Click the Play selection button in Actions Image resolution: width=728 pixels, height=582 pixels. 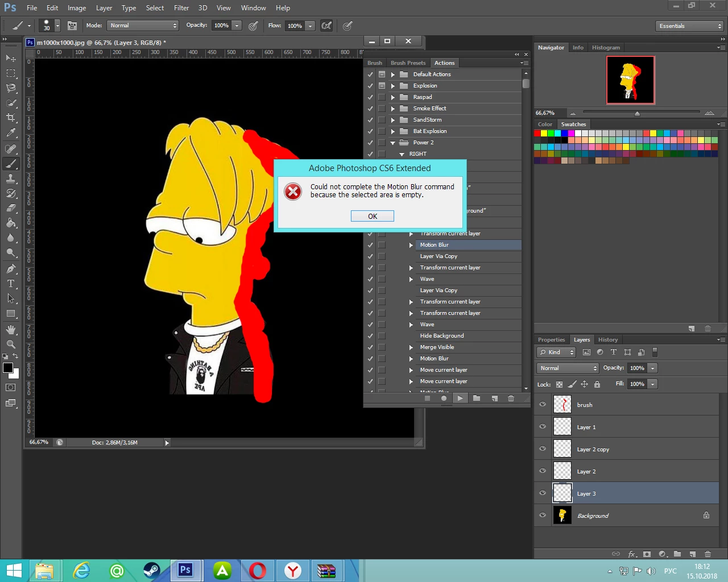[x=460, y=398]
